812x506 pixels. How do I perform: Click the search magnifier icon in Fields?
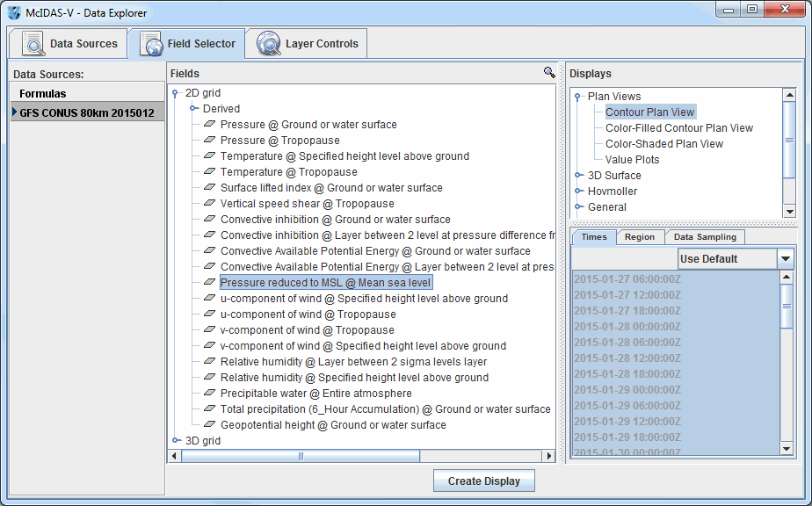(x=549, y=73)
